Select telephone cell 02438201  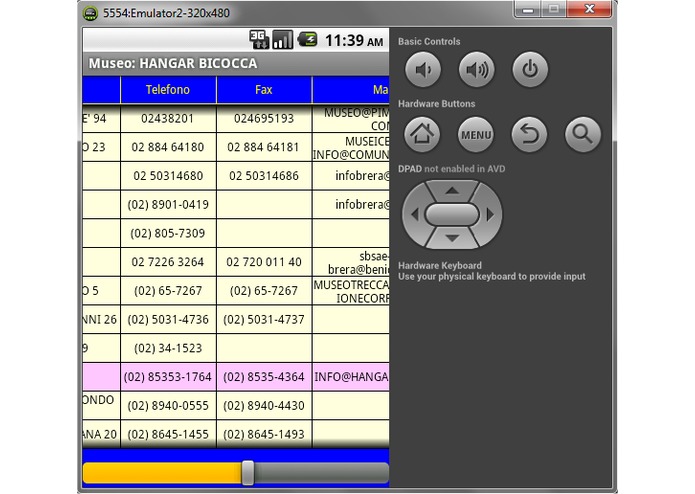168,118
